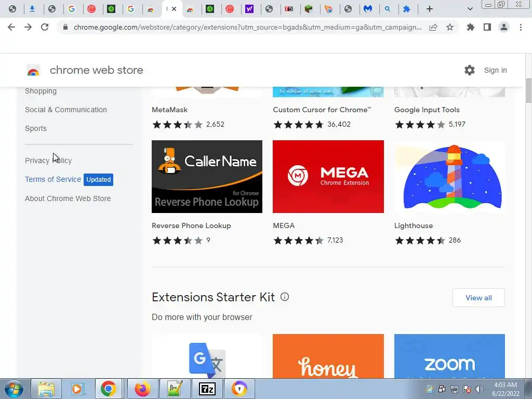The width and height of the screenshot is (532, 399).
Task: Click the address bar URL field
Action: point(247,27)
